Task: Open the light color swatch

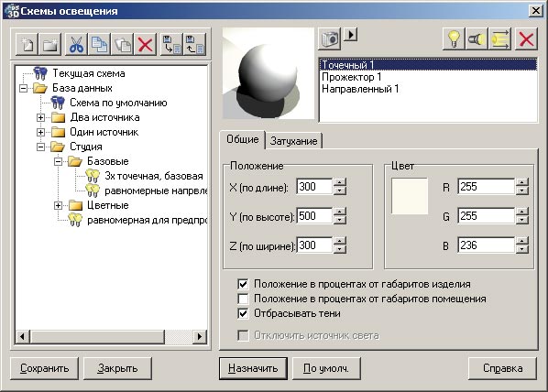Action: [x=410, y=196]
